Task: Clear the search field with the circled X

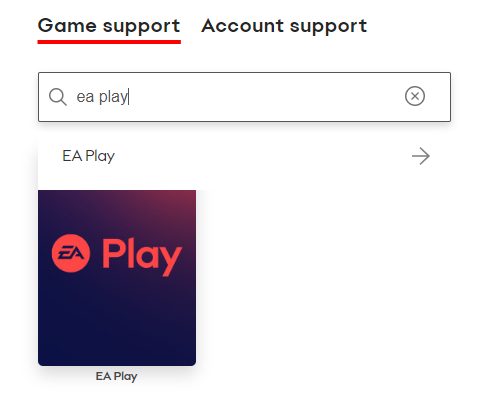Action: (415, 96)
